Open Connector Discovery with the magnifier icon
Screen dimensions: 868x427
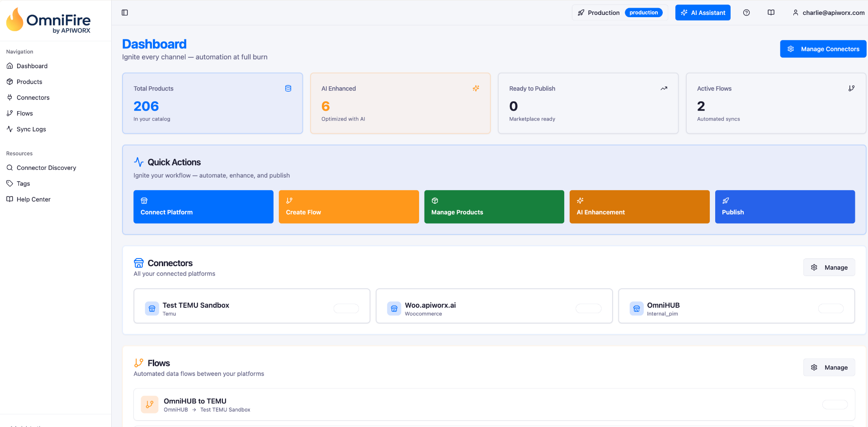pyautogui.click(x=9, y=168)
